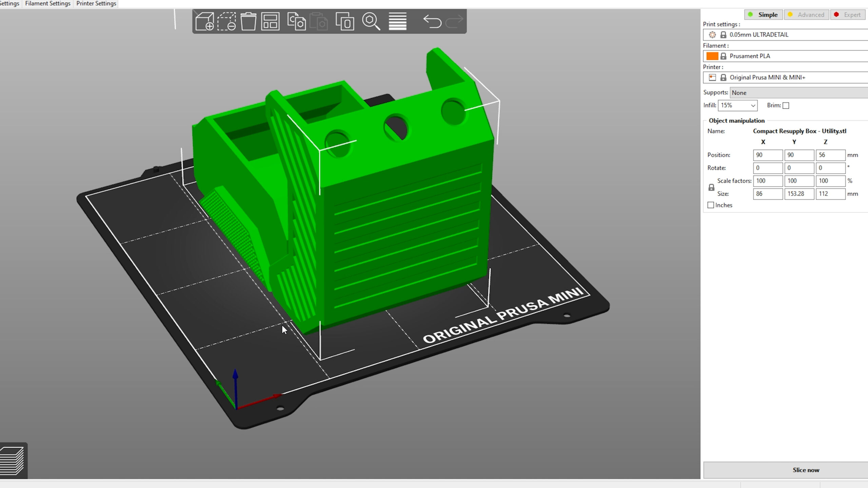Switch to Expert mode
Screen dimensions: 868x488
coord(848,15)
